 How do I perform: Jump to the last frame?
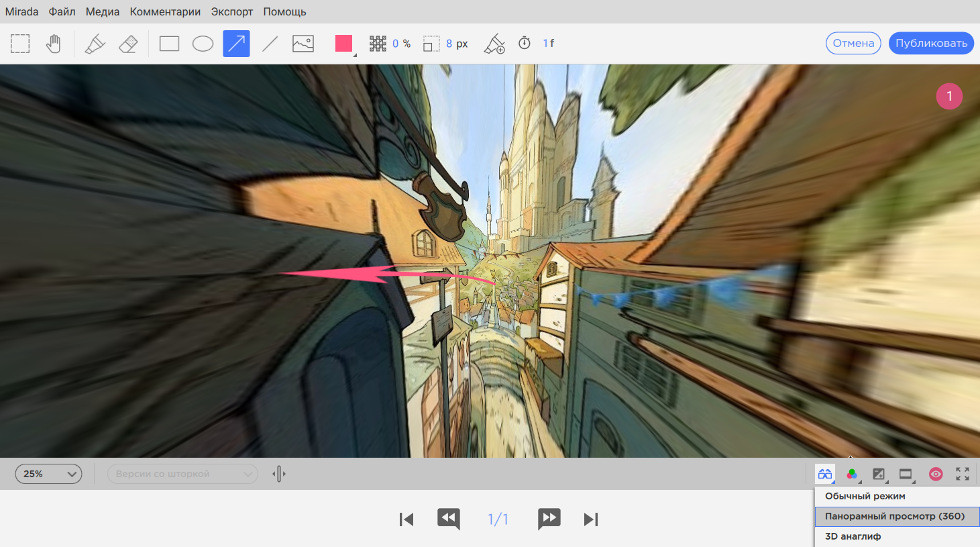591,519
